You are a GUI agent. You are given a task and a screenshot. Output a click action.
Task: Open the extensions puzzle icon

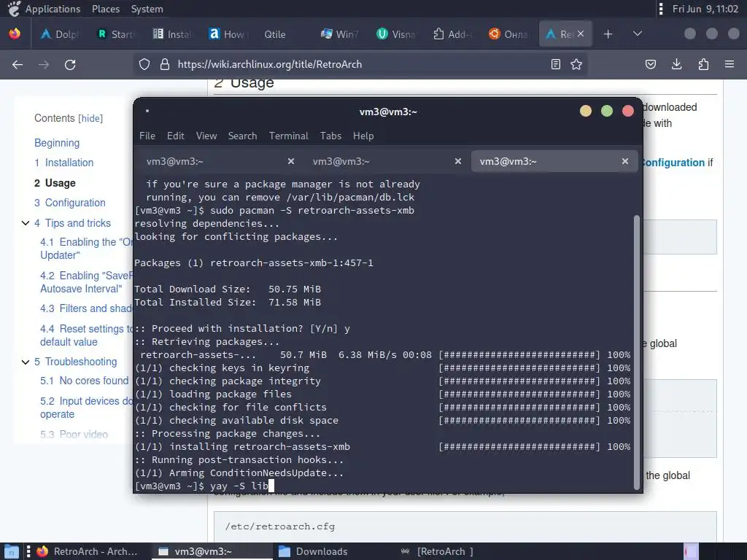[x=703, y=64]
